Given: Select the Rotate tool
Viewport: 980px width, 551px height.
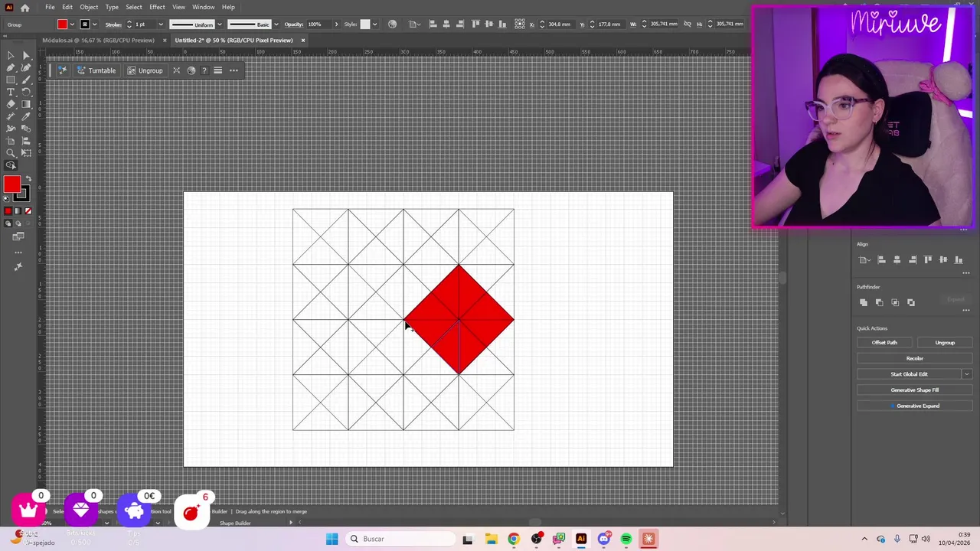Looking at the screenshot, I should coord(26,92).
